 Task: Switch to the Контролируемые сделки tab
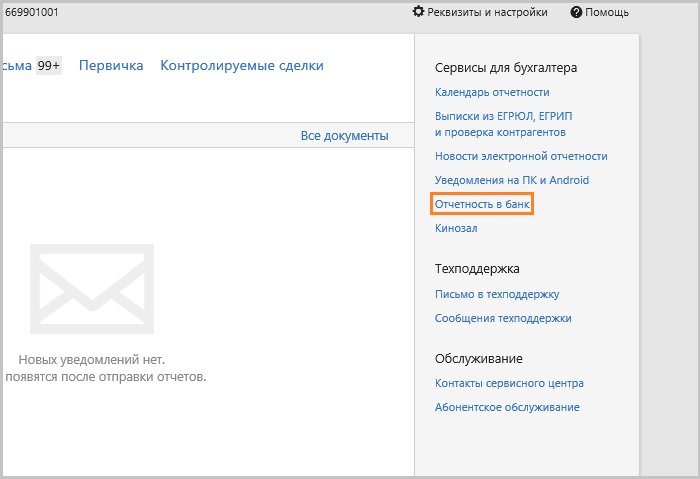pos(242,66)
